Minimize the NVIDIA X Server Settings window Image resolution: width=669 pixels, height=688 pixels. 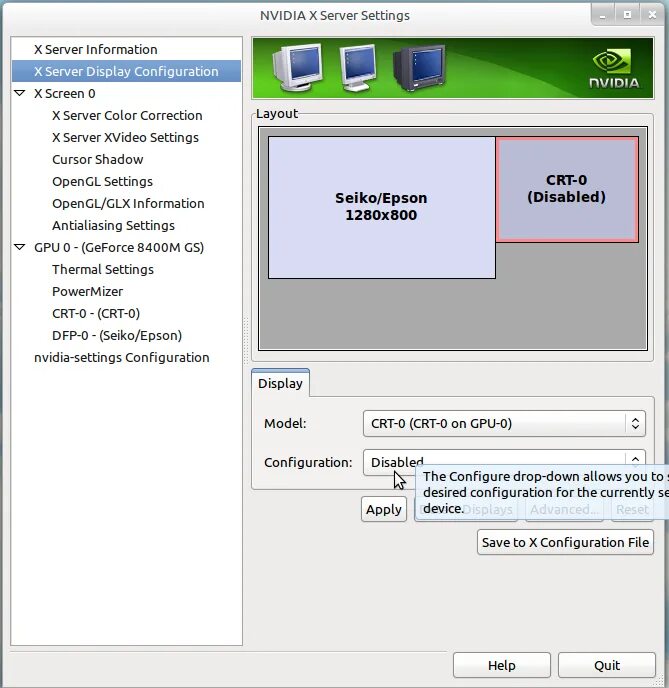pyautogui.click(x=602, y=15)
